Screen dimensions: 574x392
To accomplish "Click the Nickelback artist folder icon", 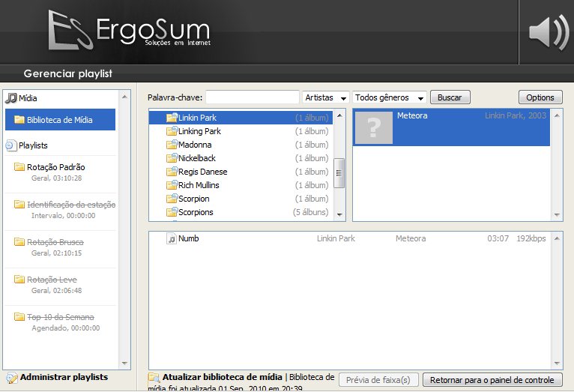I will coord(172,158).
